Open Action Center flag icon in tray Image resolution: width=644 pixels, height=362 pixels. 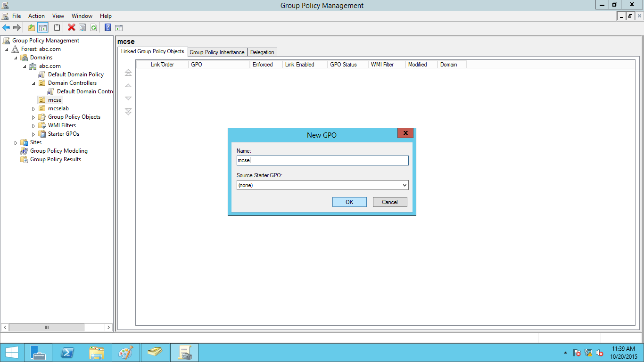pos(577,353)
